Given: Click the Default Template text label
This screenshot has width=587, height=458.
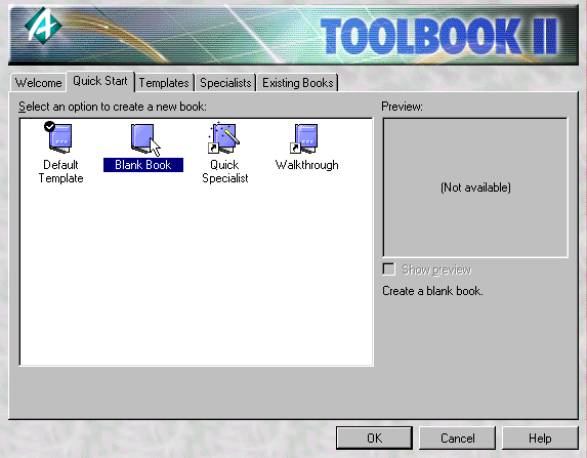Looking at the screenshot, I should tap(61, 172).
